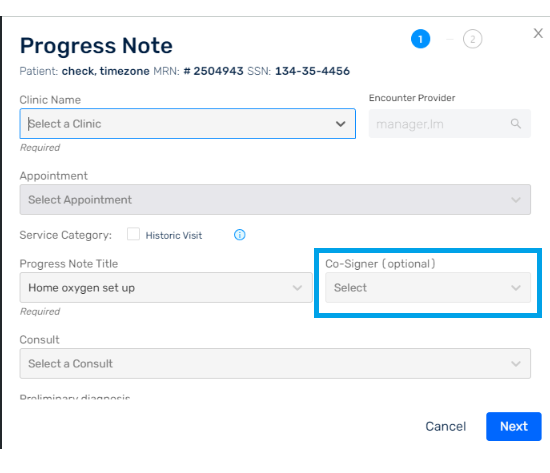Expand the Progress Note Title dropdown
This screenshot has width=550, height=473.
166,287
